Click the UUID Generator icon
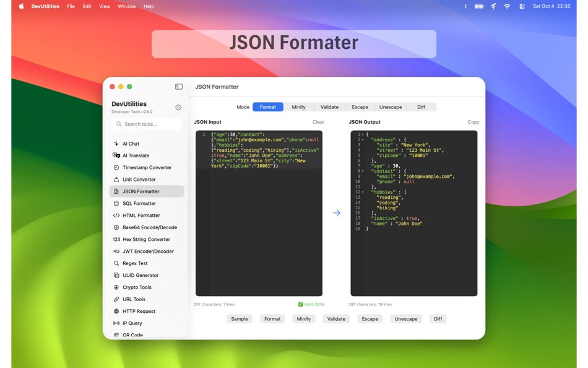This screenshot has height=368, width=588. (116, 275)
